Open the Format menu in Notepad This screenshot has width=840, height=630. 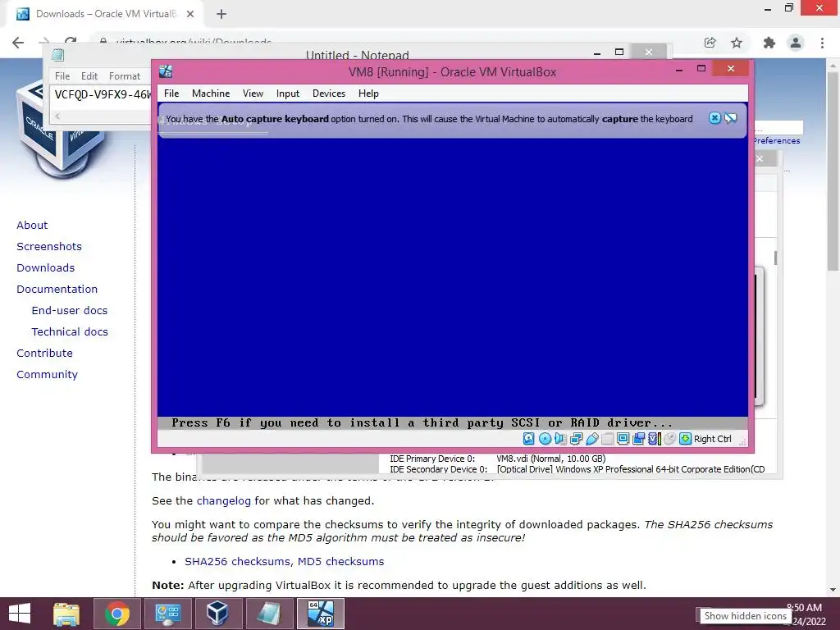point(125,76)
